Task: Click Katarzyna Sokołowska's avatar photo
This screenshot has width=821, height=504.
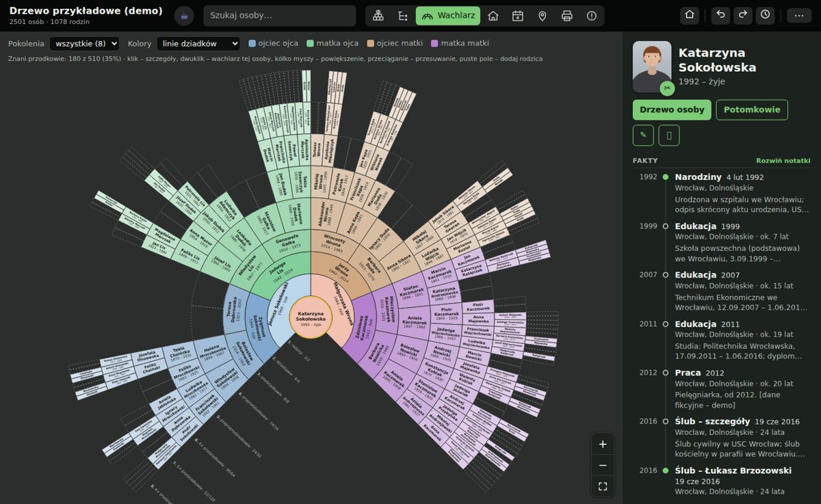Action: click(652, 66)
